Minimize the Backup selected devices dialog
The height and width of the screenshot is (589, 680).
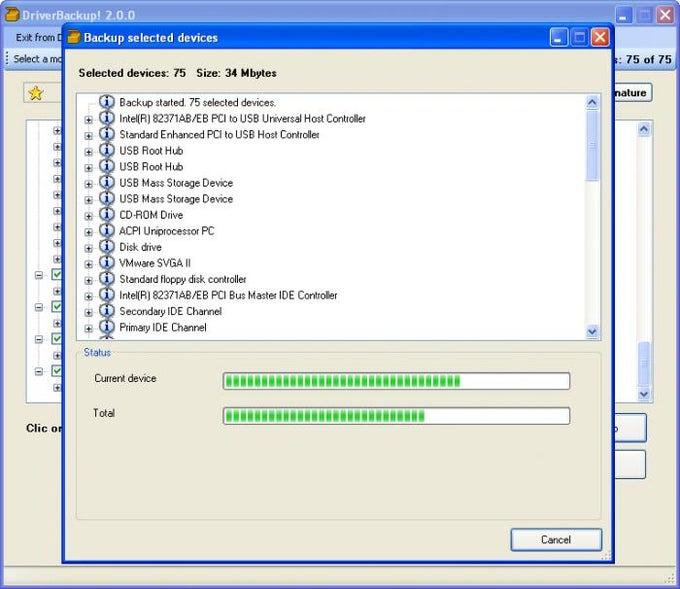point(559,37)
